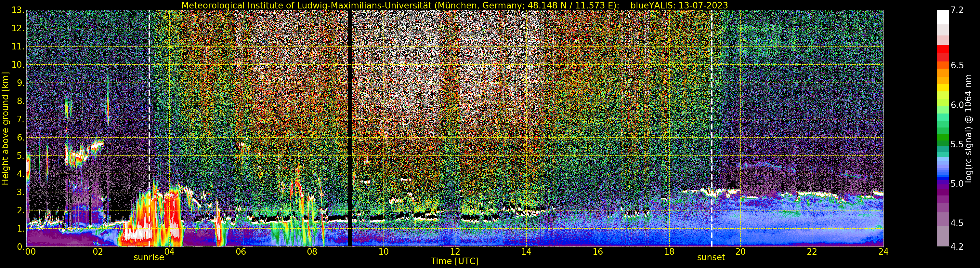Click the colorbar value '6.5'
980x268 pixels.
click(957, 65)
